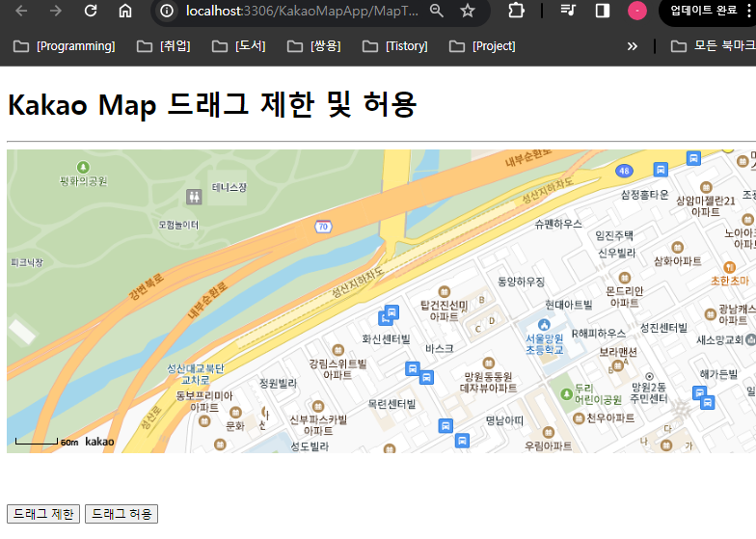Open the extensions puzzle icon

pyautogui.click(x=516, y=11)
